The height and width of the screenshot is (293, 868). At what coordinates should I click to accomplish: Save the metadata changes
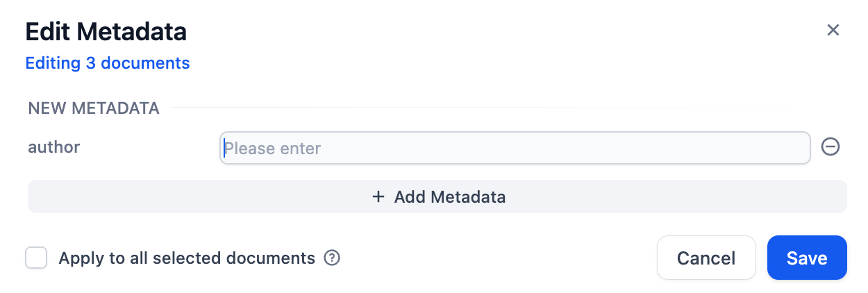(806, 258)
